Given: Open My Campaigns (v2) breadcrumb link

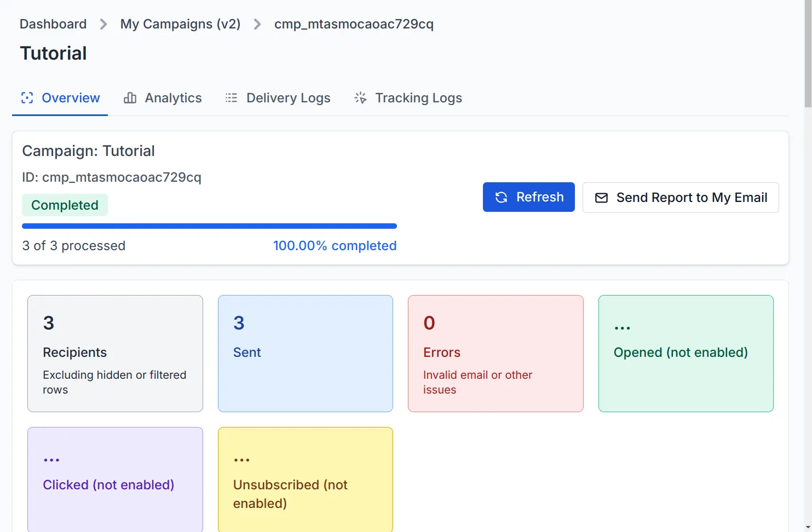Looking at the screenshot, I should coord(180,24).
